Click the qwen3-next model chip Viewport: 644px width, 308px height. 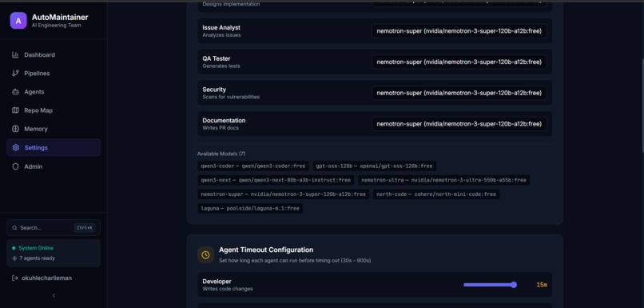point(276,180)
